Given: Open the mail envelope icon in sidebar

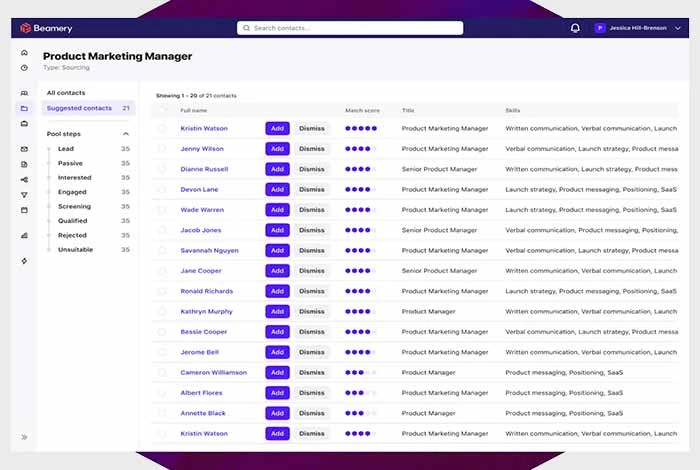Looking at the screenshot, I should pos(24,149).
